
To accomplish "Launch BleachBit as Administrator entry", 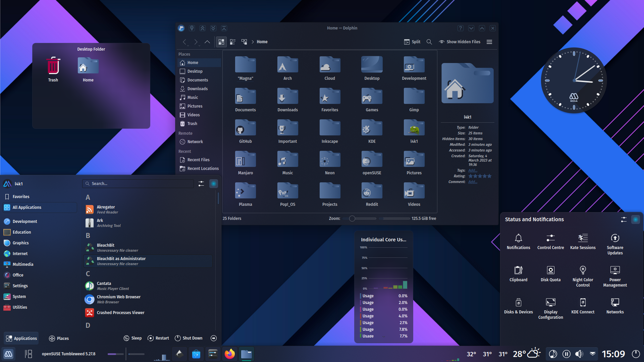I will point(148,261).
